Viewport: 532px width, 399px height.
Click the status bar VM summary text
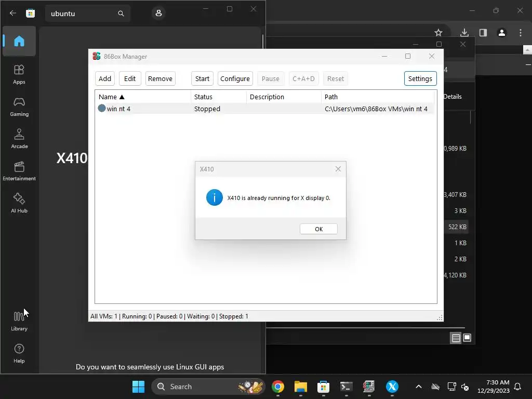(169, 316)
